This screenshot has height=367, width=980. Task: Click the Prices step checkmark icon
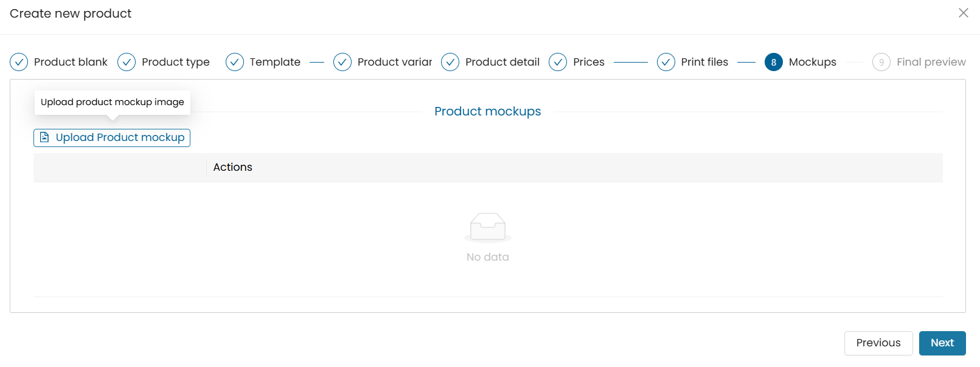pyautogui.click(x=558, y=62)
